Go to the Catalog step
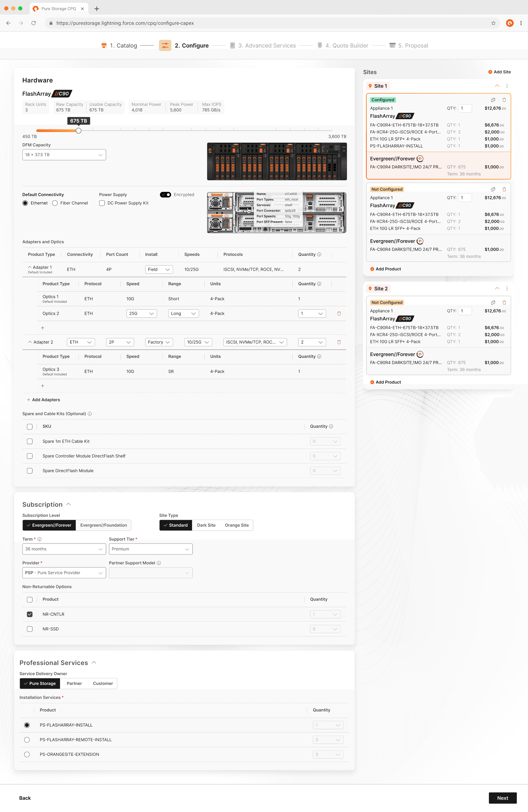The width and height of the screenshot is (528, 812). point(123,46)
